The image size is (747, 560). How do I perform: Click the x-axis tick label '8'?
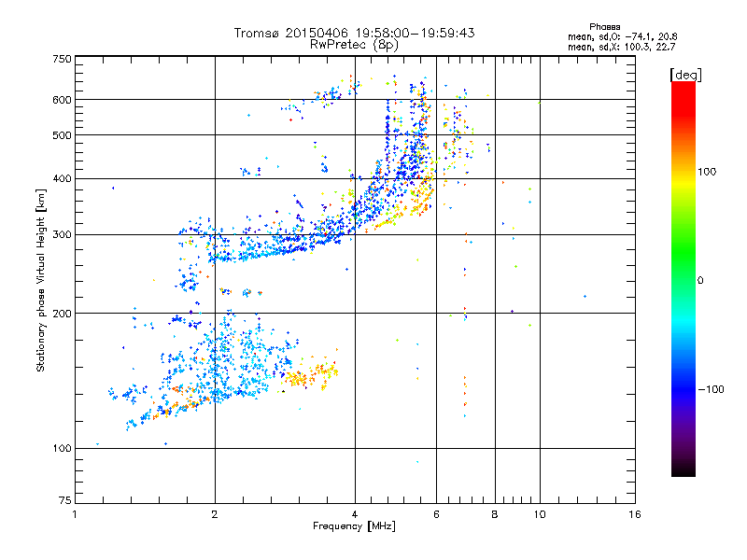point(495,514)
